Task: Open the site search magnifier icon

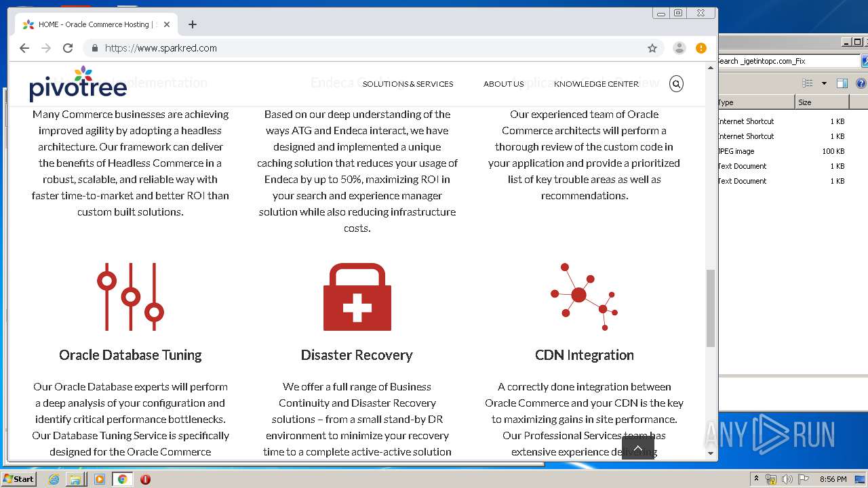Action: point(676,84)
